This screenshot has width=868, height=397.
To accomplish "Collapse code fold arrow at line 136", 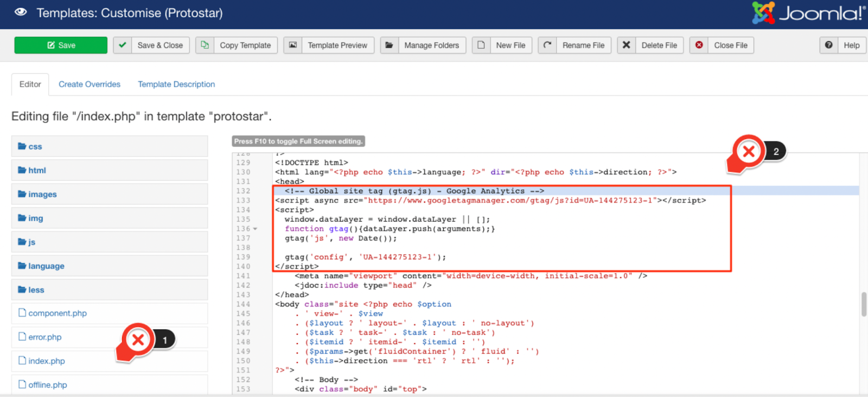I will coord(255,229).
